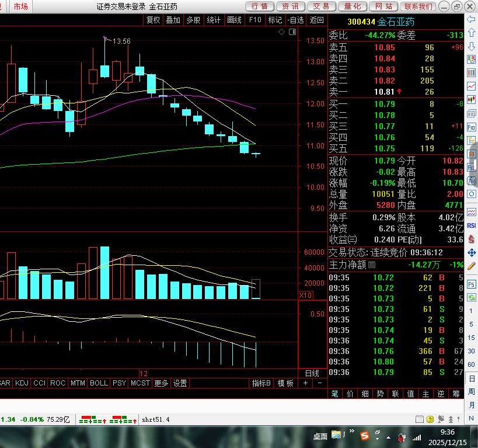Open the 量化 menu
This screenshot has height=448, width=478.
click(353, 6)
